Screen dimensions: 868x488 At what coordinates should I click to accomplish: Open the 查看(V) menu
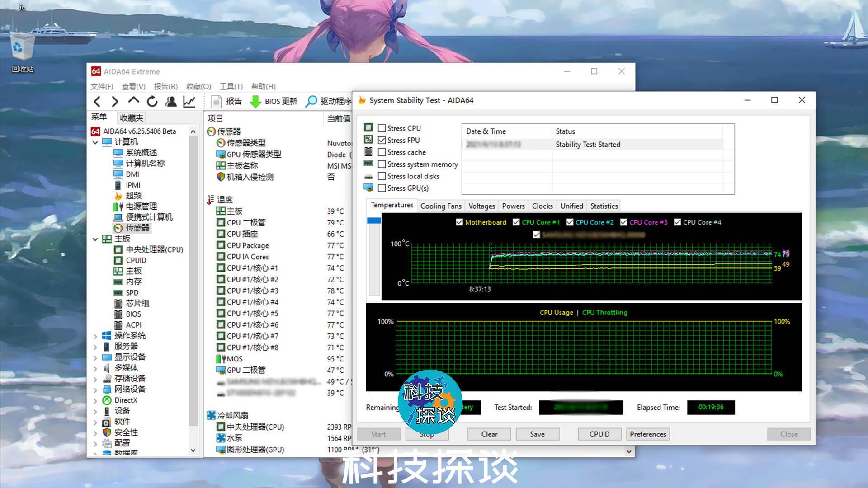coord(133,86)
